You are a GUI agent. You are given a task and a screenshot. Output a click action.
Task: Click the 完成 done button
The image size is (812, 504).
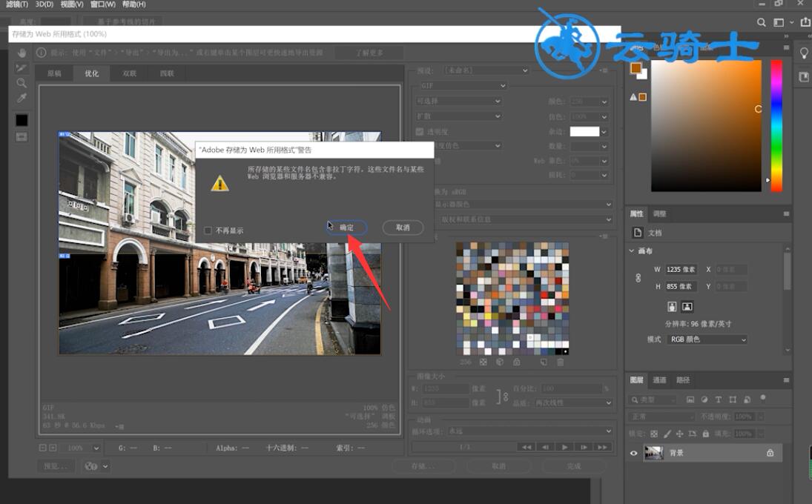(x=574, y=466)
